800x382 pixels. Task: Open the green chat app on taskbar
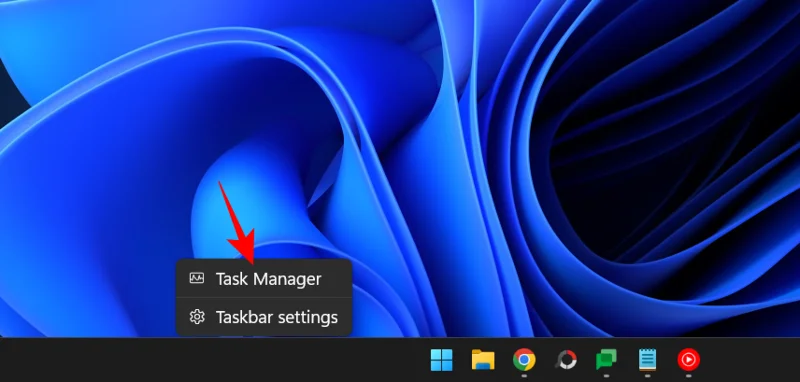[606, 360]
